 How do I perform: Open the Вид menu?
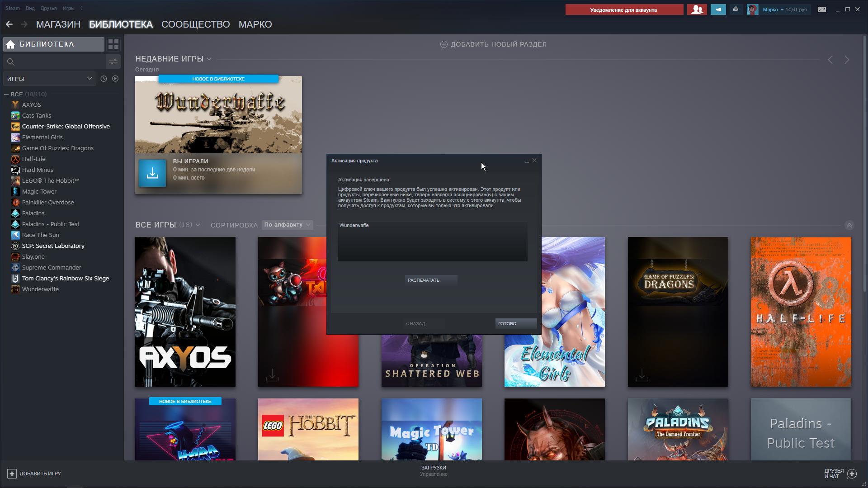pyautogui.click(x=30, y=8)
